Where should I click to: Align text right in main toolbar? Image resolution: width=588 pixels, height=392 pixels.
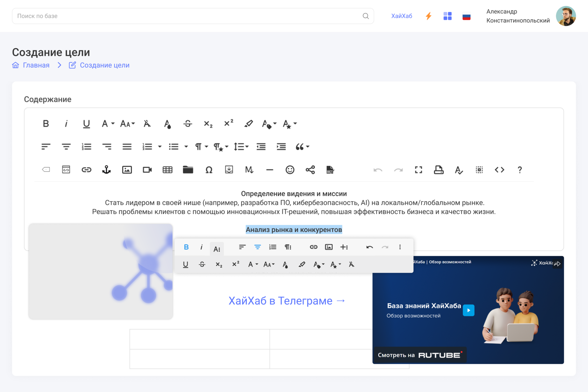[107, 147]
